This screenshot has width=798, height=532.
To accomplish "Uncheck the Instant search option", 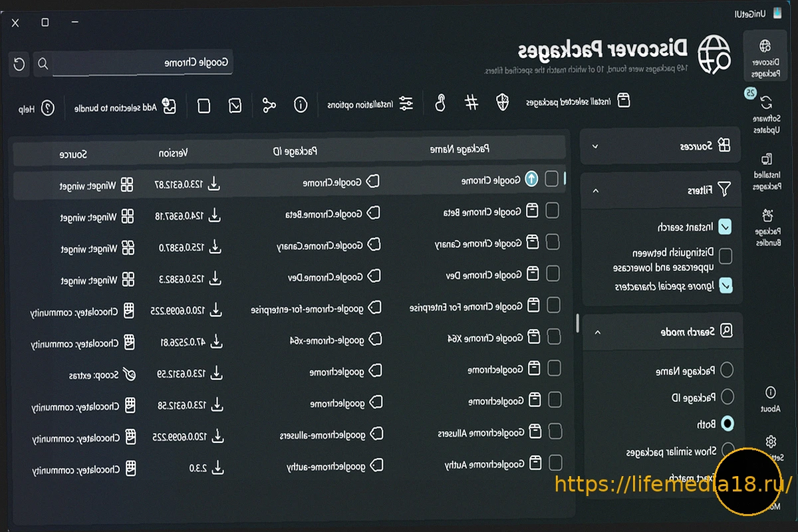I will [726, 227].
